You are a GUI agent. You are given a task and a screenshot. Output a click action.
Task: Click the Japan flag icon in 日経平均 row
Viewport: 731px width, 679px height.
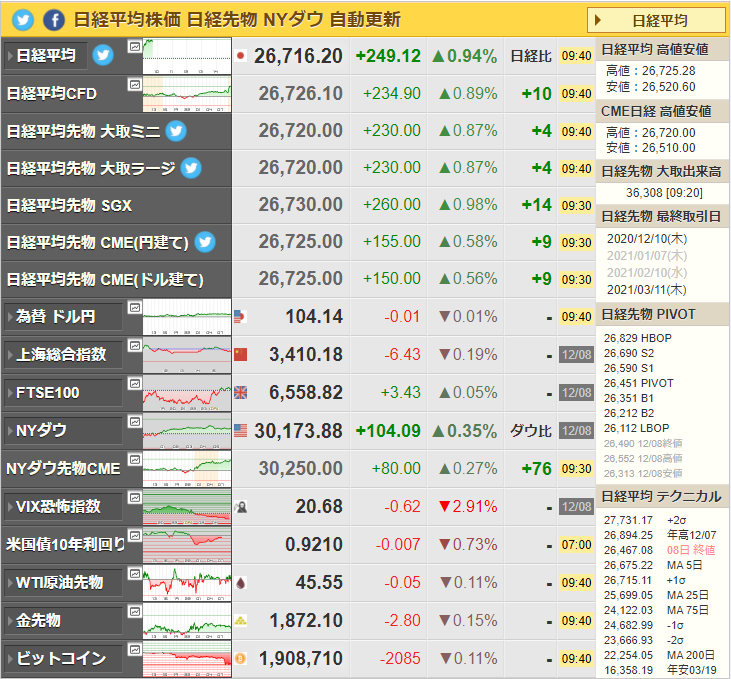pos(241,56)
